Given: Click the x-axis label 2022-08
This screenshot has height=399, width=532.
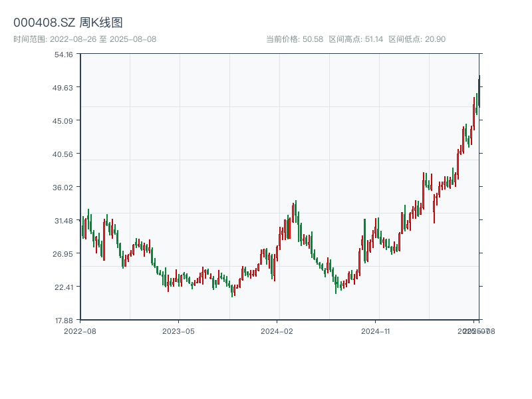Looking at the screenshot, I should pyautogui.click(x=80, y=331).
